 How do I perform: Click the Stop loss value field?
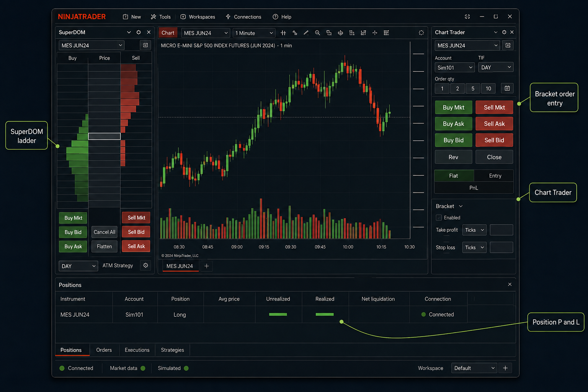point(501,248)
